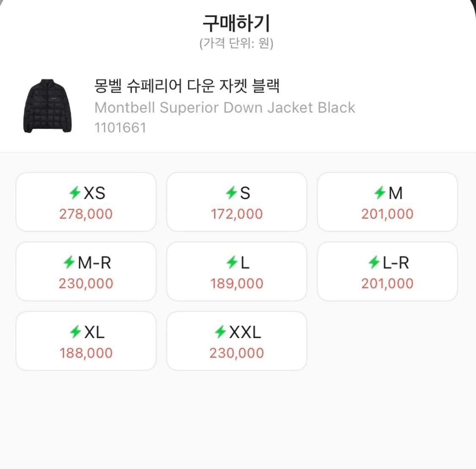The image size is (476, 469).
Task: Select the M-R size option
Action: [85, 272]
